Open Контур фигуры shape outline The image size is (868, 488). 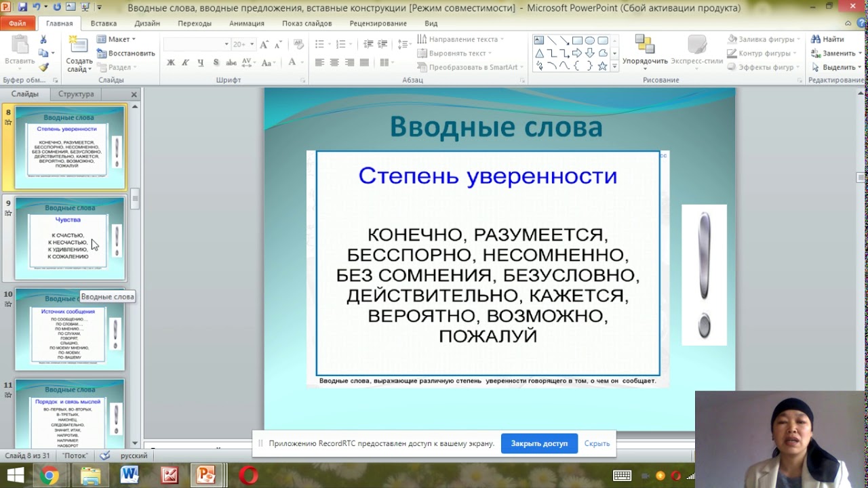click(763, 53)
